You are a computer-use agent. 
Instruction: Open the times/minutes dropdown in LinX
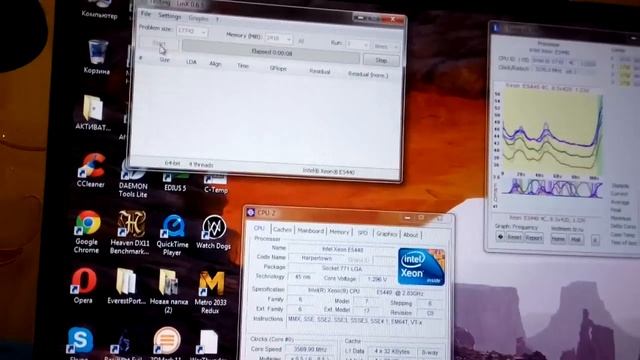[386, 47]
